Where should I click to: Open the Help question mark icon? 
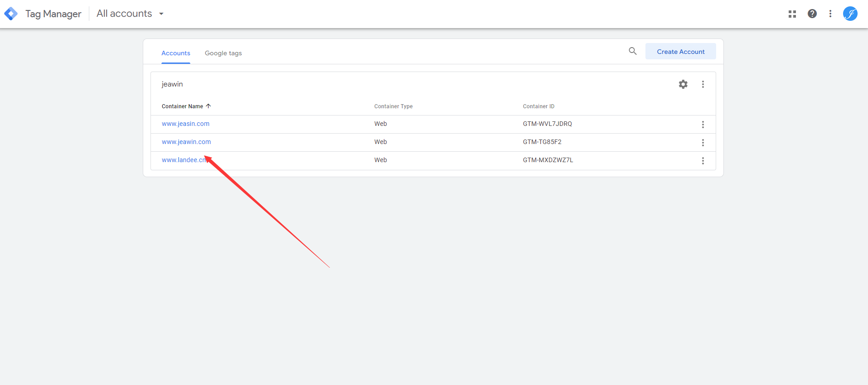pyautogui.click(x=812, y=14)
